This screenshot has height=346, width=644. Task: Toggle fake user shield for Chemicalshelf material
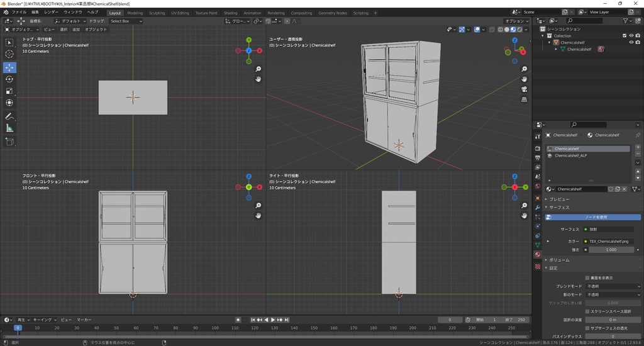click(611, 189)
